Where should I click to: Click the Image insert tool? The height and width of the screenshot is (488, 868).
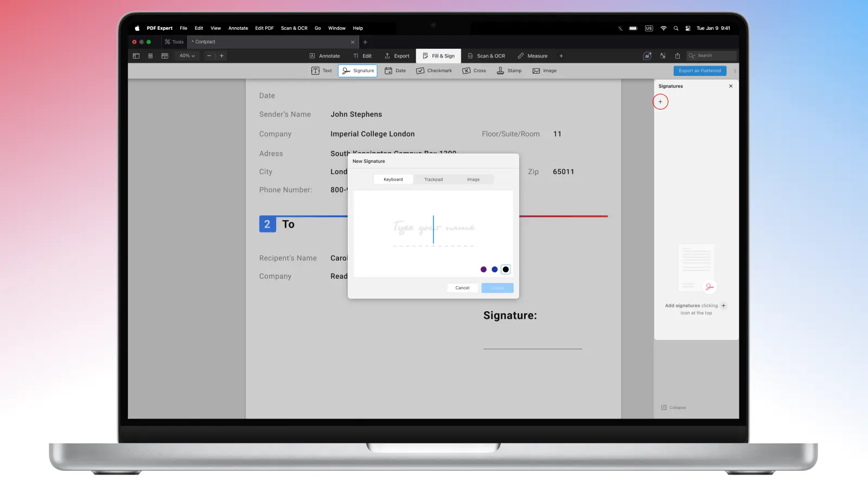point(544,71)
